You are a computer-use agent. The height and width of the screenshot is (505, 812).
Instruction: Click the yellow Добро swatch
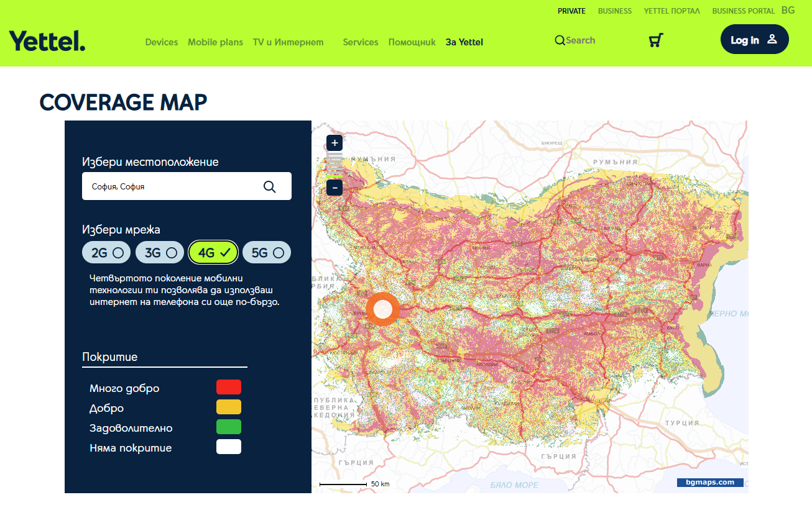click(x=229, y=407)
